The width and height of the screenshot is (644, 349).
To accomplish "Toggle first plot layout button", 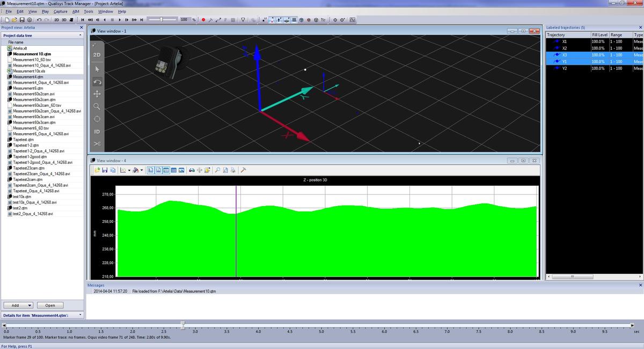I will (150, 170).
